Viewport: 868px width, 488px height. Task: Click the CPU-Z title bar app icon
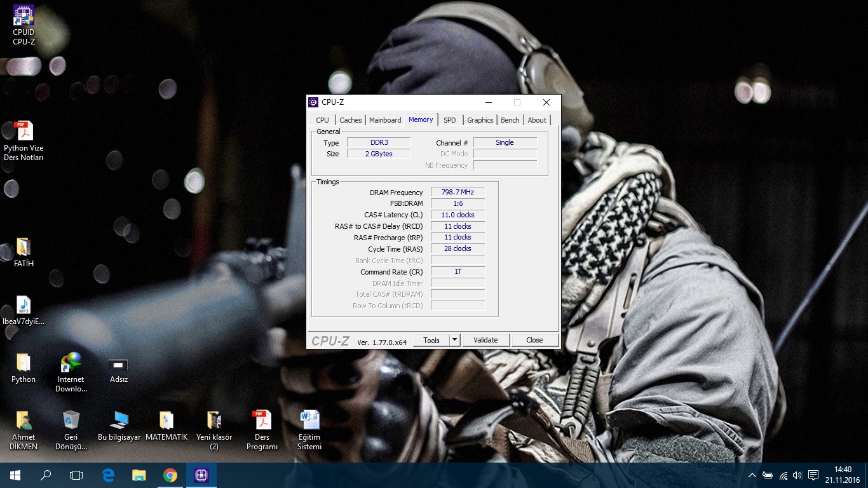[x=313, y=102]
